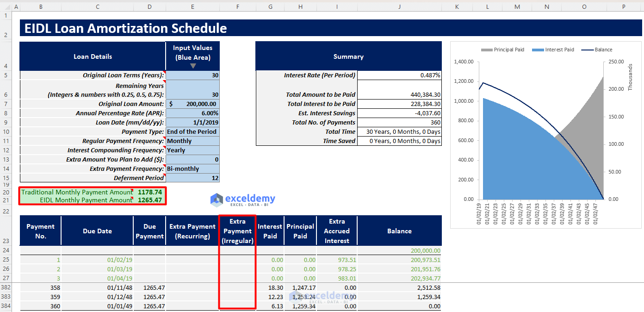The width and height of the screenshot is (644, 312).
Task: Select column P header
Action: 624,6
